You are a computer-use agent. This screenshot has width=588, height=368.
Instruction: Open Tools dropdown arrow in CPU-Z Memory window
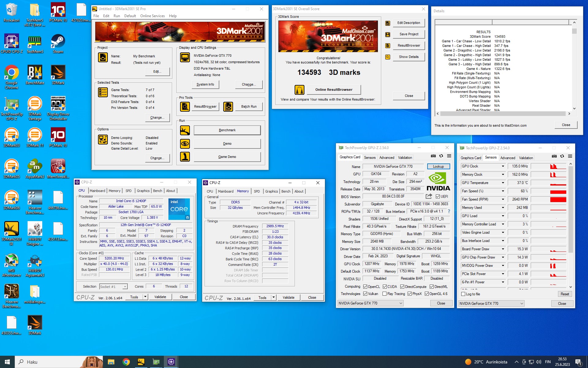point(274,297)
